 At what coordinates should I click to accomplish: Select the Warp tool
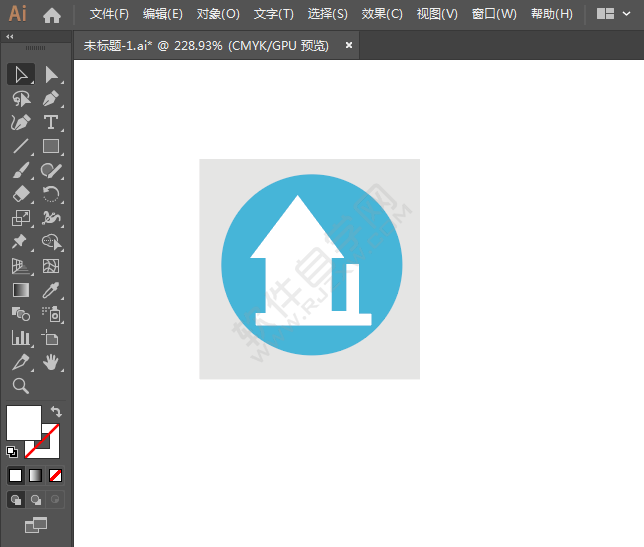pos(51,218)
